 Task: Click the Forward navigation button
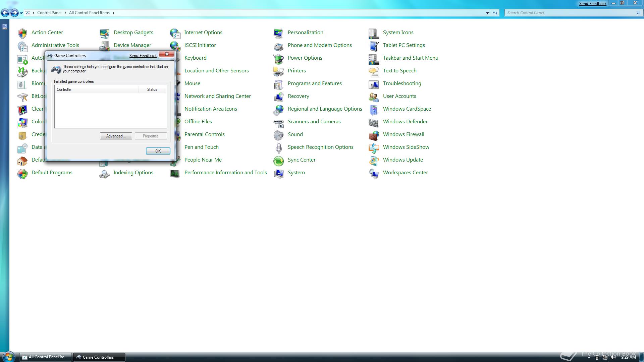pos(14,13)
